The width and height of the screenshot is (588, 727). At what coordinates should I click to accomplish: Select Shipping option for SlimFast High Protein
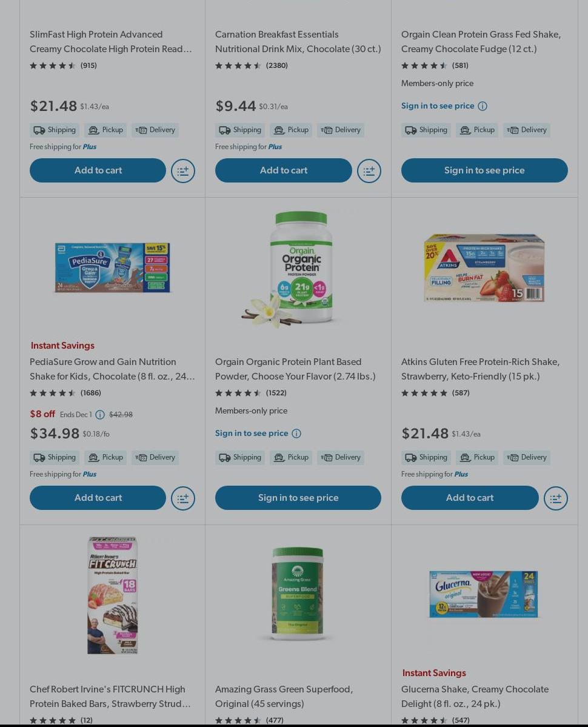point(55,130)
